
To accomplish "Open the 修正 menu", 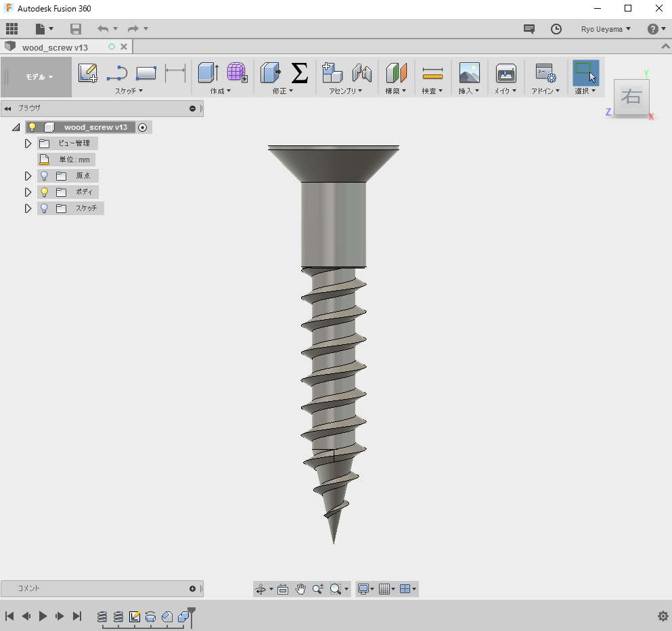I will [282, 91].
